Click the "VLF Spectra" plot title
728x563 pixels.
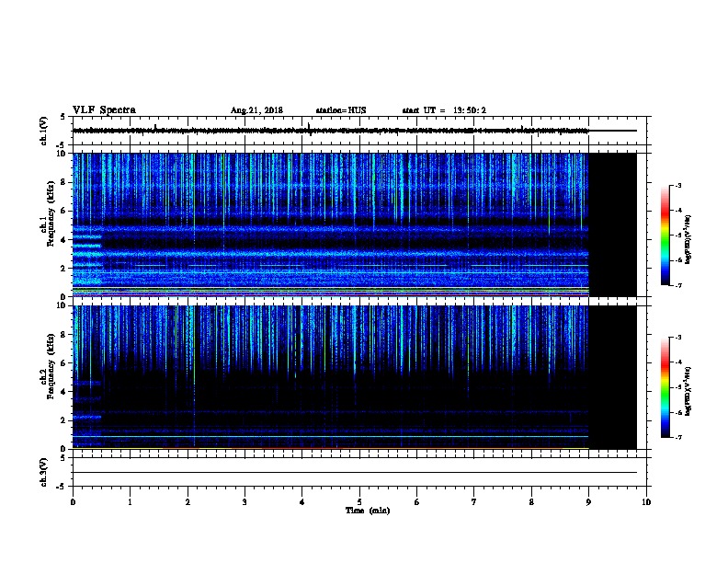click(x=104, y=110)
